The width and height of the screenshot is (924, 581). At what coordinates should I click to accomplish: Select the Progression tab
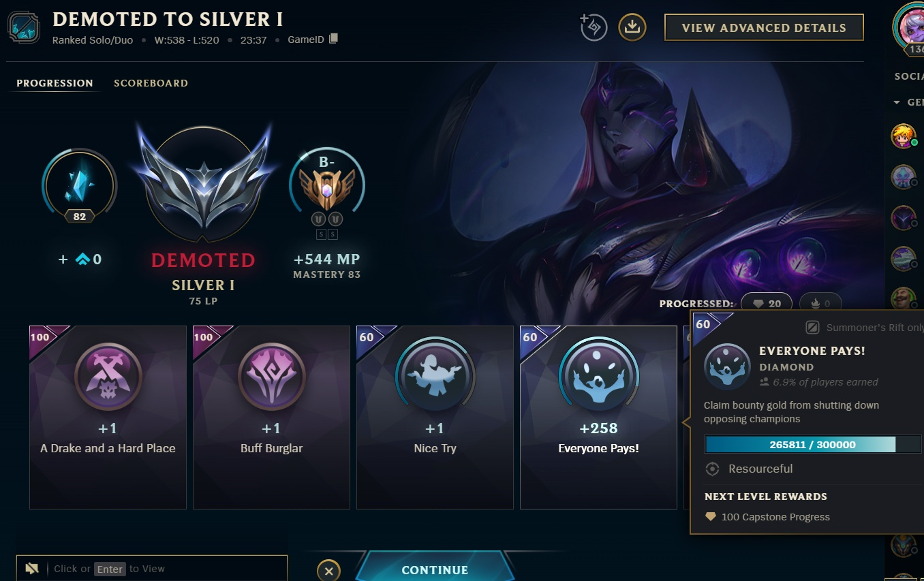coord(55,83)
